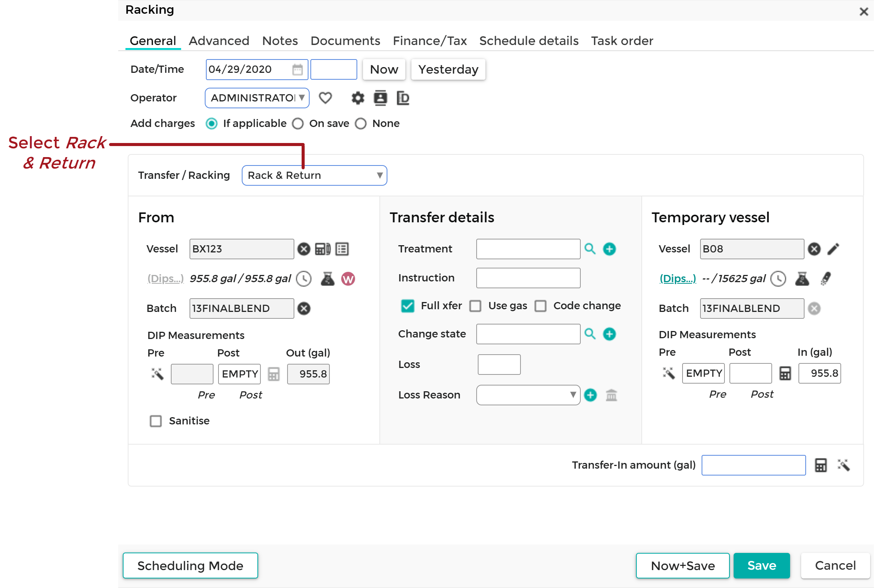This screenshot has height=588, width=885.
Task: Open the From vessel list icon
Action: [342, 249]
